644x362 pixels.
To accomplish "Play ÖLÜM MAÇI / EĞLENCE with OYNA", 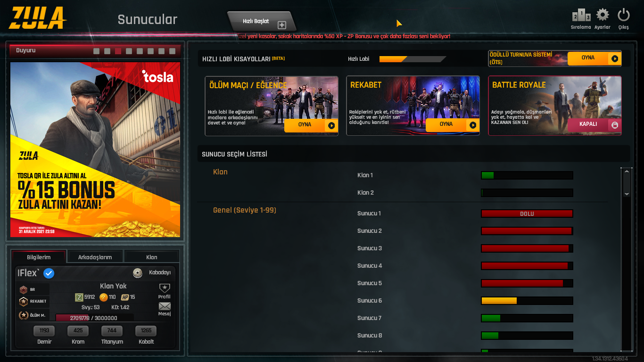I will pos(311,125).
